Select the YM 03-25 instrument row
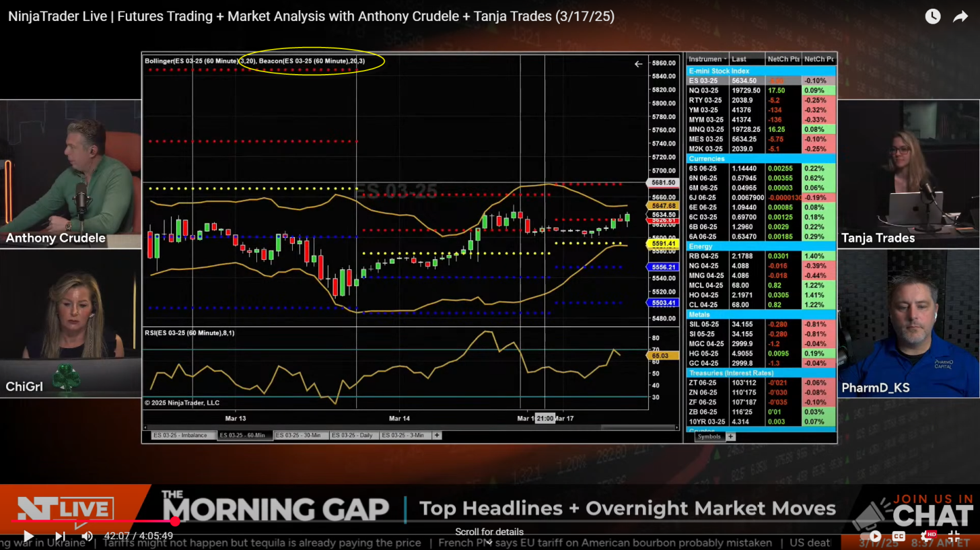Viewport: 980px width, 550px height. tap(761, 110)
